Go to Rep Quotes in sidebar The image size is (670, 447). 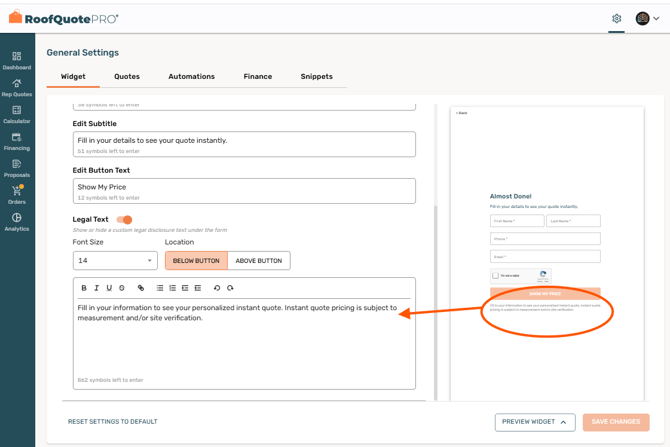(x=17, y=87)
